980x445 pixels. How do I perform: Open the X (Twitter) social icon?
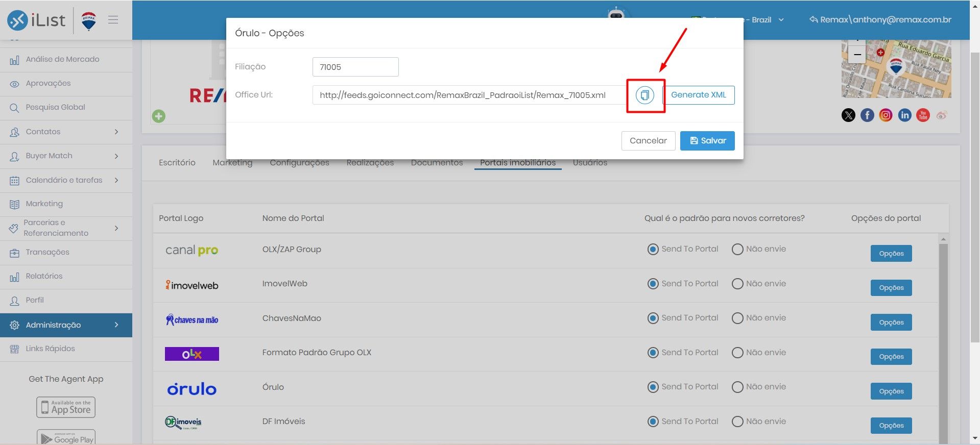(848, 115)
